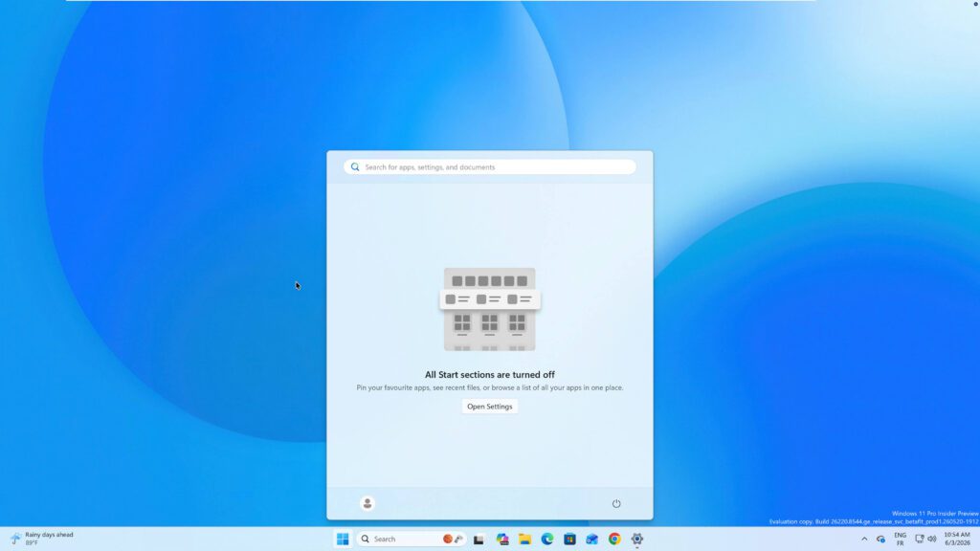This screenshot has height=551, width=980.
Task: Launch Microsoft 365 Copilot from taskbar
Action: [x=502, y=540]
